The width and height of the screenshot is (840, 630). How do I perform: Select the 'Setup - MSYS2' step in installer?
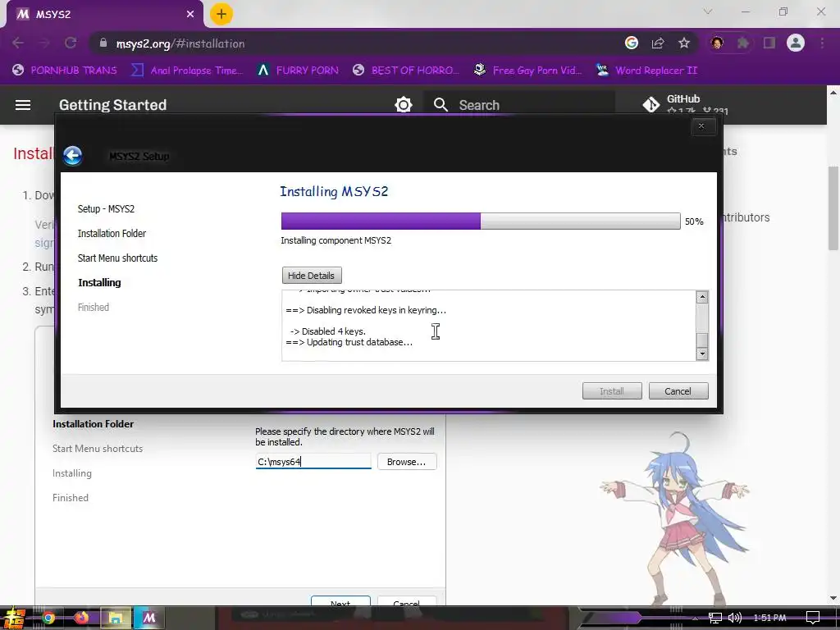pos(106,209)
